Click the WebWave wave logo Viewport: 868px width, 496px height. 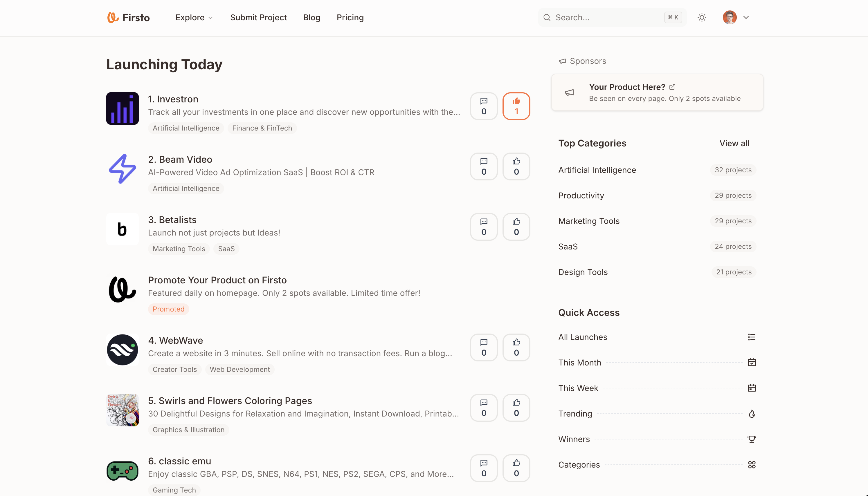[x=123, y=350]
